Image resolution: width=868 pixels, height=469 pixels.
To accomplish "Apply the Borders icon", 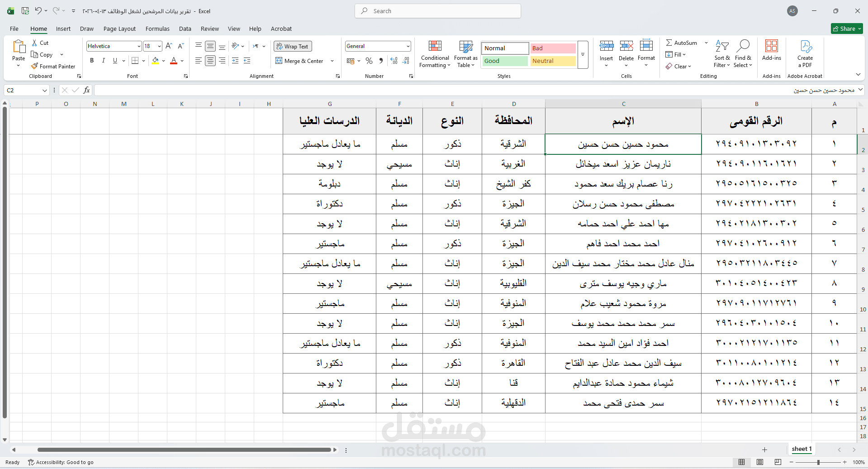I will (x=135, y=60).
